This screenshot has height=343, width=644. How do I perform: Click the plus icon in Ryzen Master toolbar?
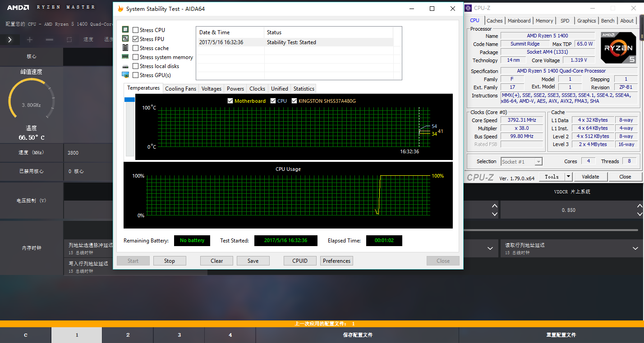[30, 40]
